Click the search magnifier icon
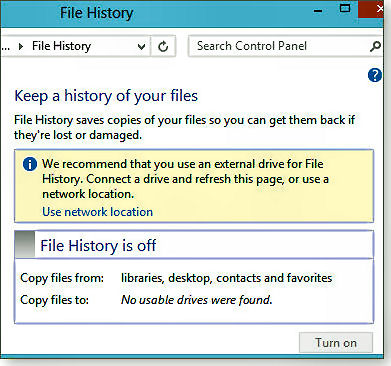This screenshot has width=391, height=366. pos(375,46)
